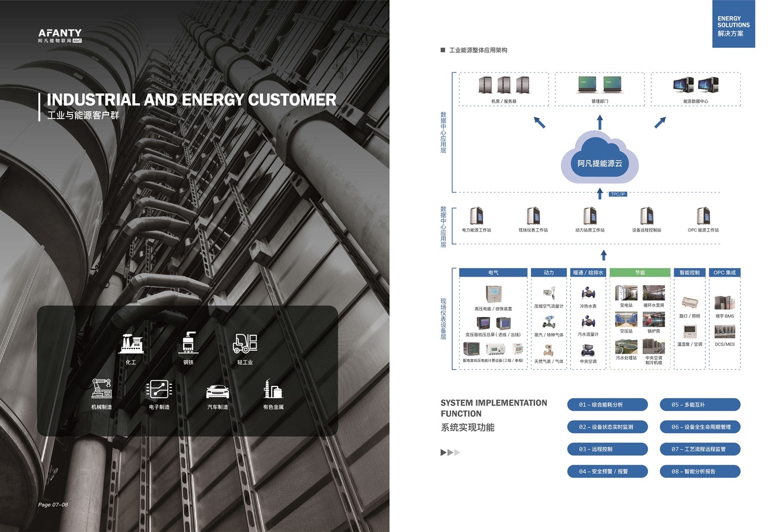Click the 中央空调 meter image under 暖通
This screenshot has width=779, height=532.
click(588, 350)
